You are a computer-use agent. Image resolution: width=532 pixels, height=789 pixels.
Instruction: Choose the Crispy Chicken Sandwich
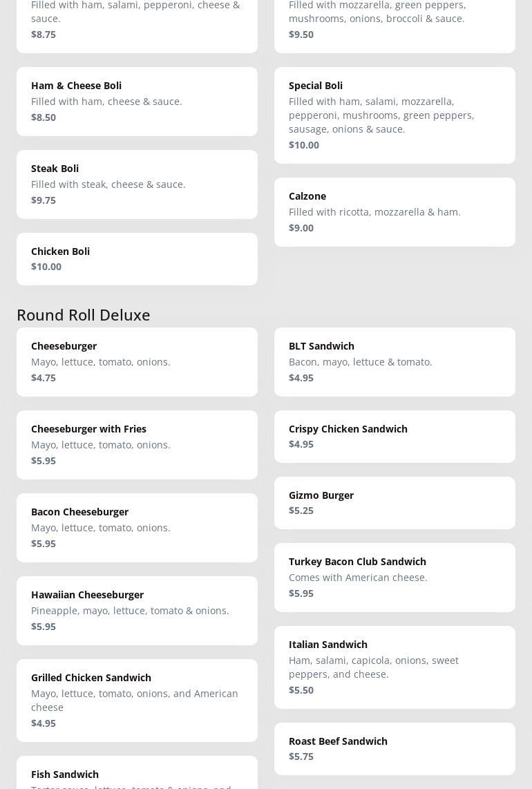[395, 437]
